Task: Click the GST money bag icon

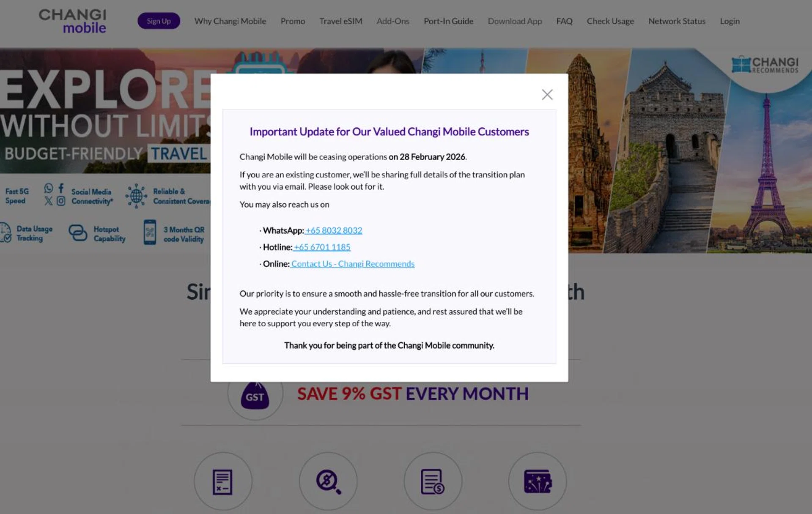Action: tap(255, 395)
